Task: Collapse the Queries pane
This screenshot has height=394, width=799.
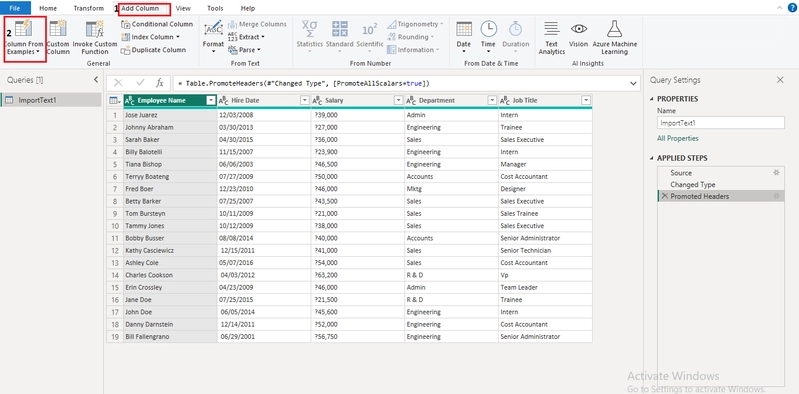Action: (x=96, y=80)
